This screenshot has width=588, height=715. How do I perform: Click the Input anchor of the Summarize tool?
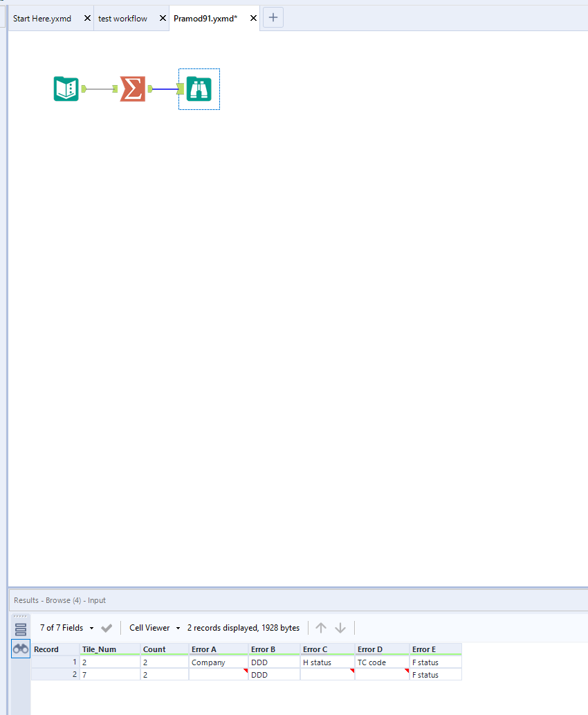pos(116,89)
